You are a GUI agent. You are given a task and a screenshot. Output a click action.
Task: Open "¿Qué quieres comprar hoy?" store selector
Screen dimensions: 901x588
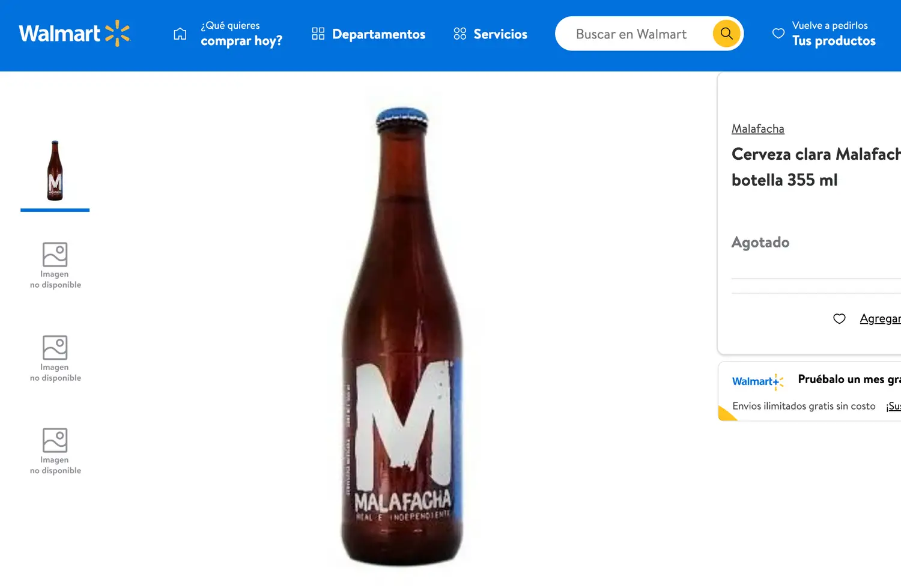coord(241,34)
